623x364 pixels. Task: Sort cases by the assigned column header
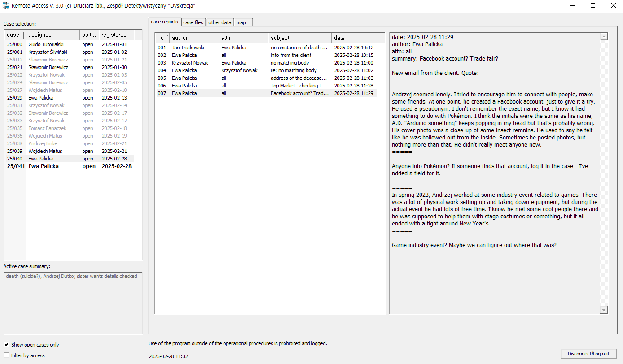pos(53,35)
